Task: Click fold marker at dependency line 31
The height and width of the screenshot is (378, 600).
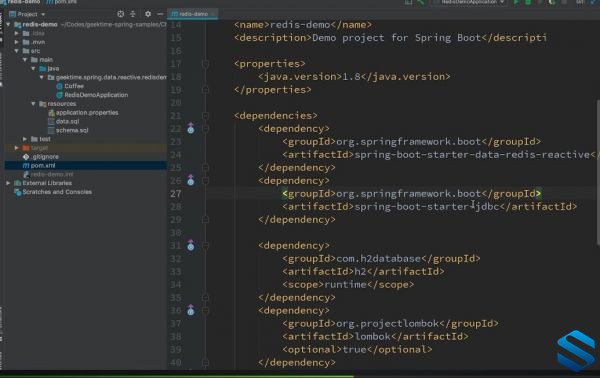Action: click(205, 246)
